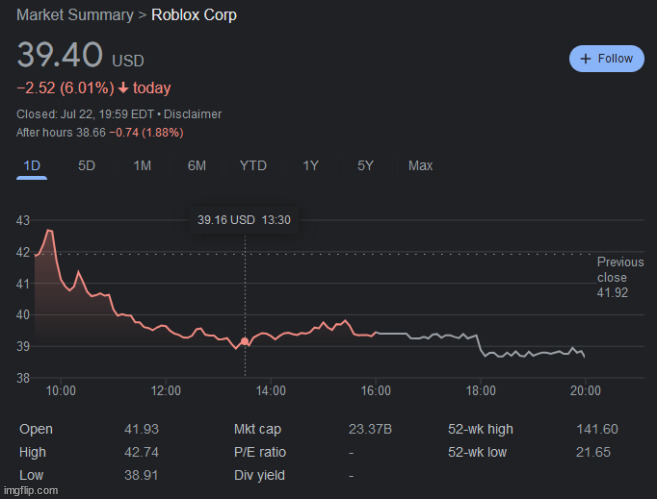Click the 14:00 x-axis time label
Viewport: 657px width, 499px height.
[271, 391]
